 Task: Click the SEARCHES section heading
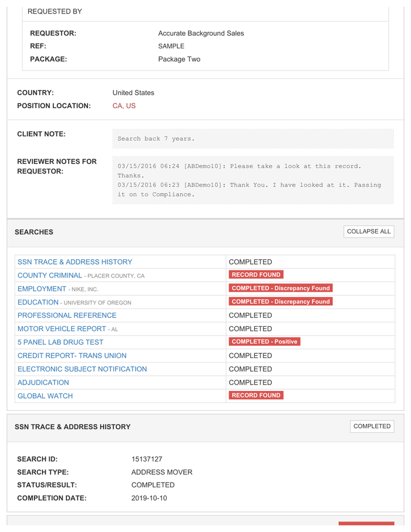[x=34, y=232]
